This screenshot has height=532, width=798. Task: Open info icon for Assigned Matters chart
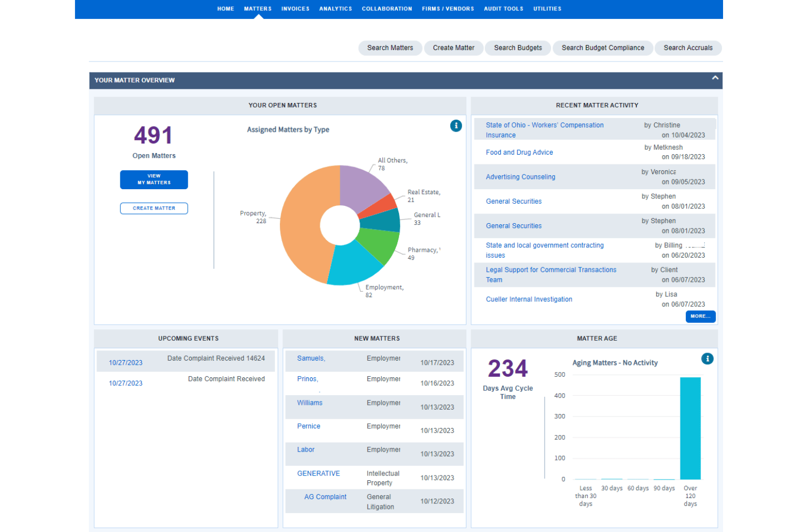point(456,126)
